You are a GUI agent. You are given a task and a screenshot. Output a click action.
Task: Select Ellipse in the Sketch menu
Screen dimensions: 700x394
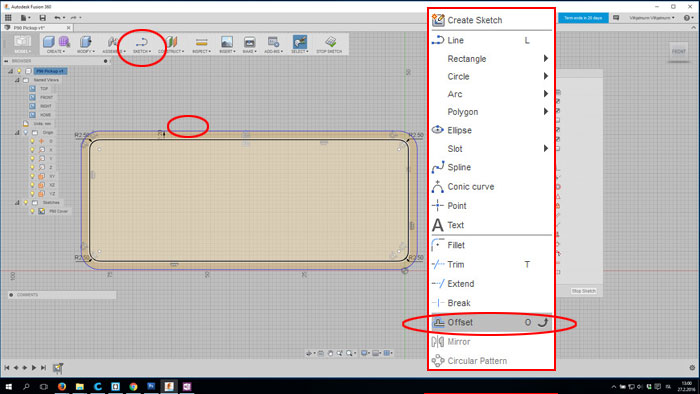point(491,130)
